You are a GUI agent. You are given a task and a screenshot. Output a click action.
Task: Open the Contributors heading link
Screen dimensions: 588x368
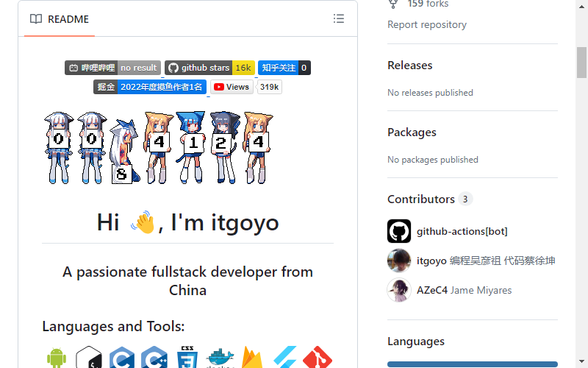tap(421, 199)
